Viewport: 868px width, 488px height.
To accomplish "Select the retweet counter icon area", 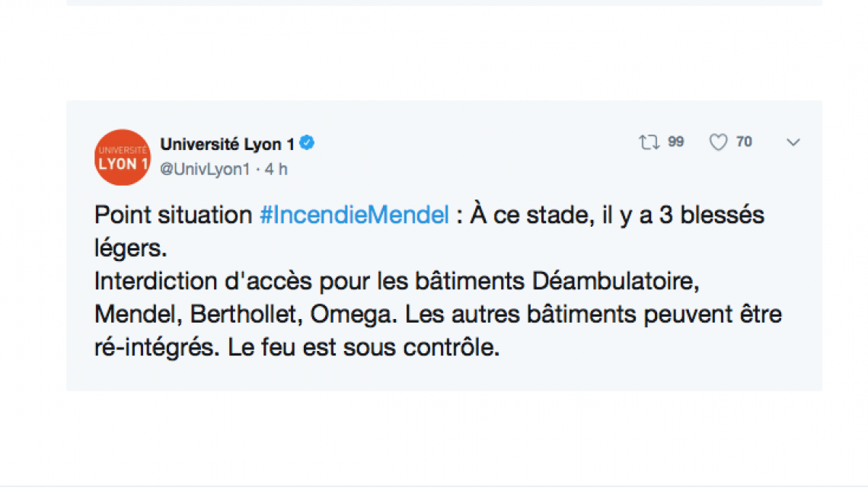I will [x=649, y=142].
